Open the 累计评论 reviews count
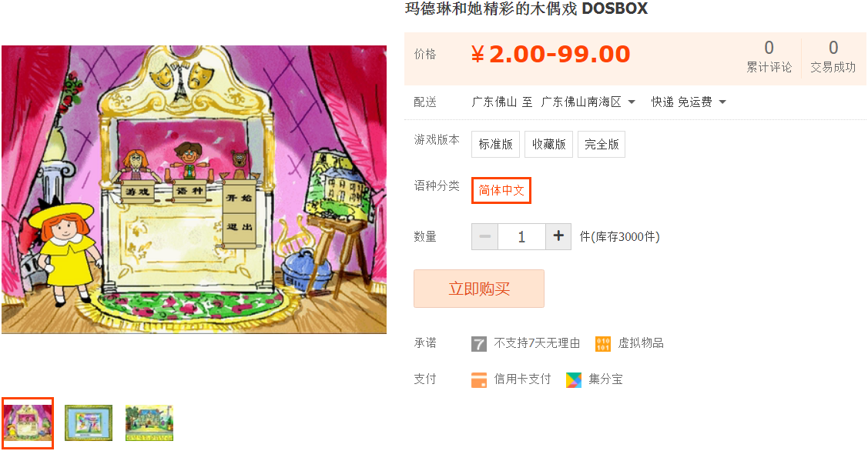This screenshot has height=451, width=868. point(769,56)
